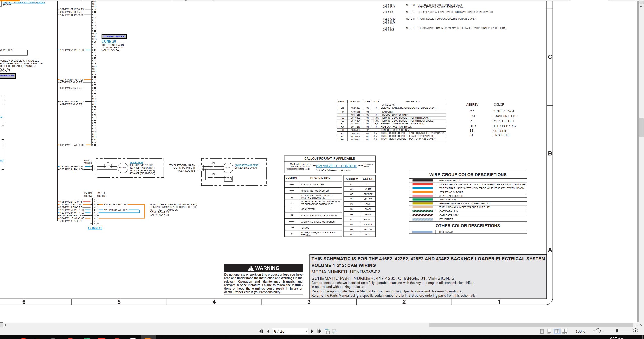
Task: Switch to continuous facing view
Action: (x=565, y=331)
